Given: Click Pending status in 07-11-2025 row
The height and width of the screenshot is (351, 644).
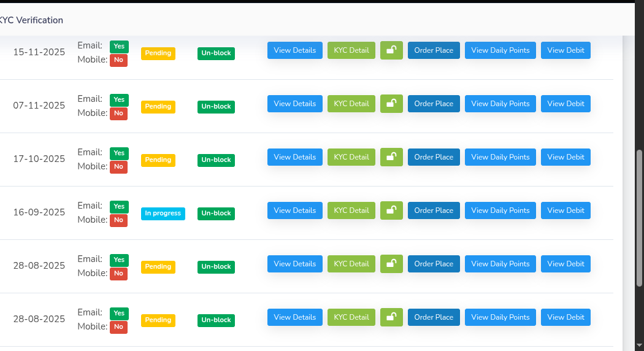Looking at the screenshot, I should (x=158, y=106).
